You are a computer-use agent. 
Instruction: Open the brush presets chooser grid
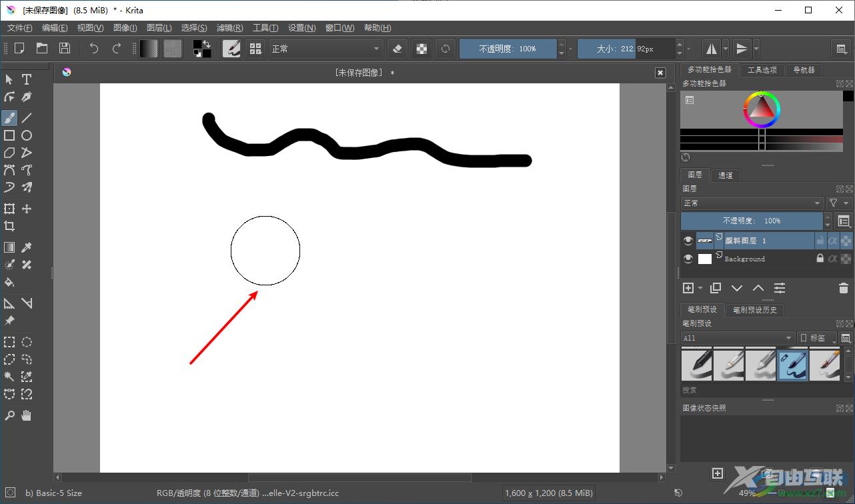pyautogui.click(x=255, y=49)
